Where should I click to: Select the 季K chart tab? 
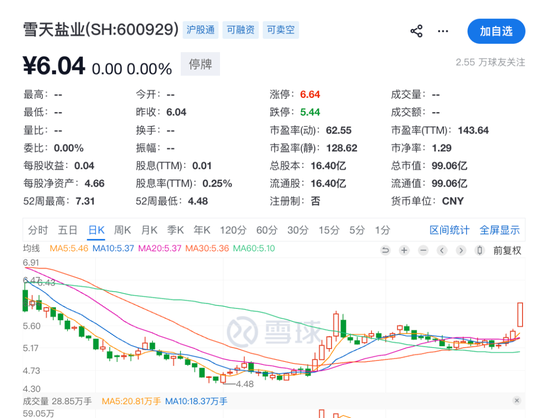click(x=175, y=230)
